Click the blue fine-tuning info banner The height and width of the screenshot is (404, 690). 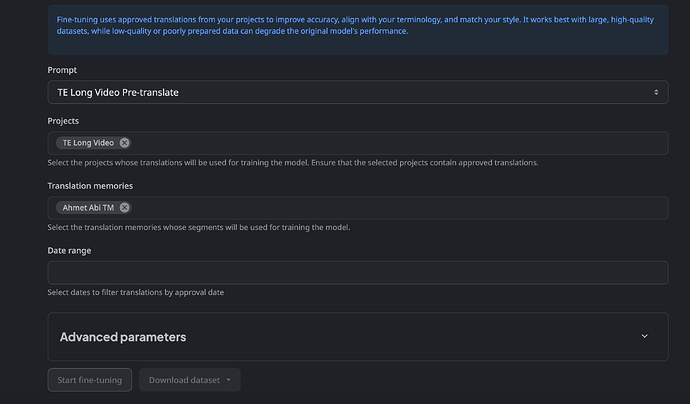[x=358, y=29]
